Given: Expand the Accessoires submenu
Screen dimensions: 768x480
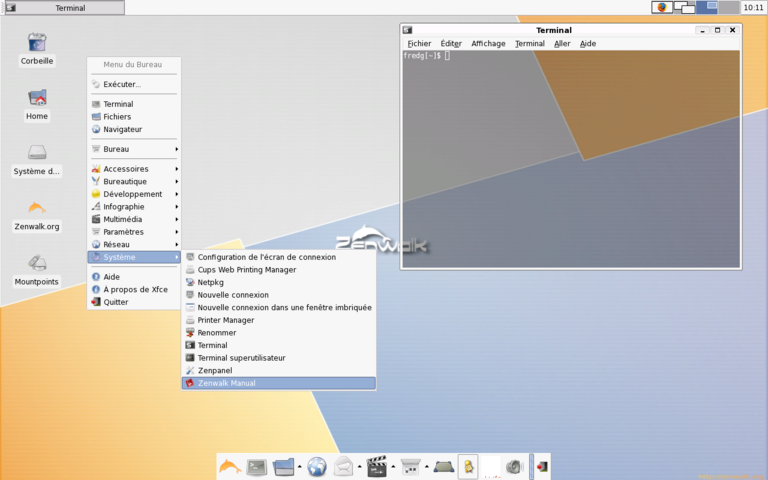Looking at the screenshot, I should pyautogui.click(x=134, y=168).
